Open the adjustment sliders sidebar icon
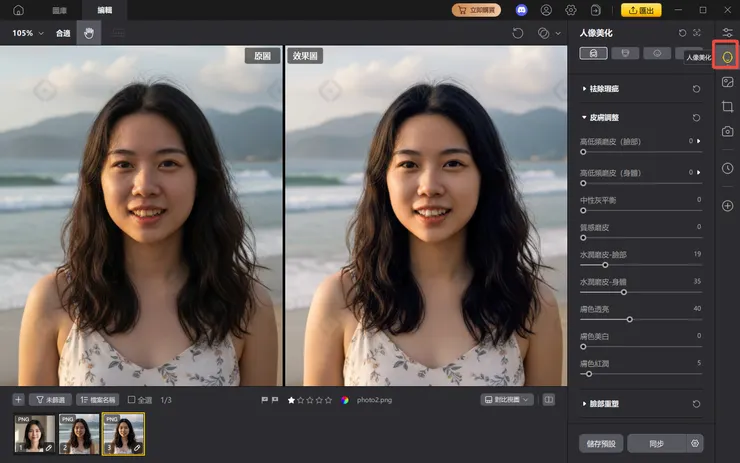The width and height of the screenshot is (740, 463). [727, 33]
